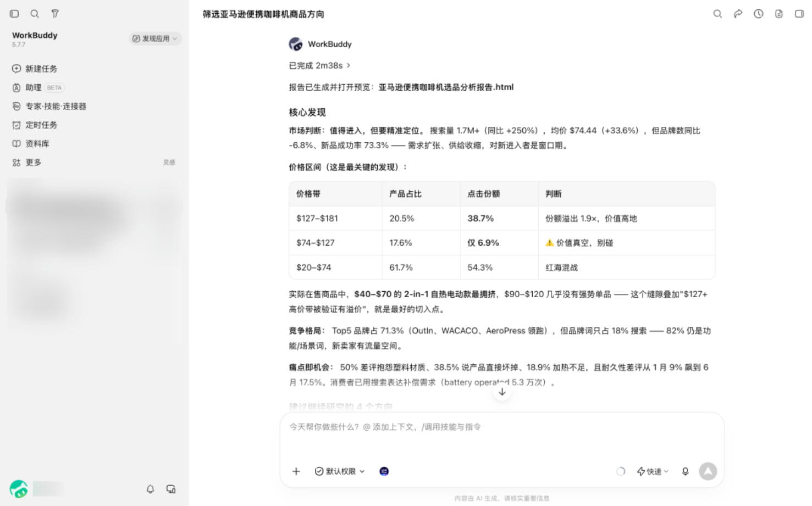Open notifications via the bell icon
This screenshot has width=812, height=506.
tap(150, 489)
